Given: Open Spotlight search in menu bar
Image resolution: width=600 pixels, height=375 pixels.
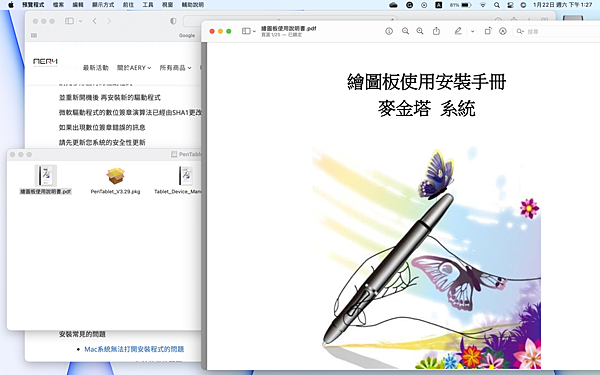Looking at the screenshot, I should (x=497, y=5).
